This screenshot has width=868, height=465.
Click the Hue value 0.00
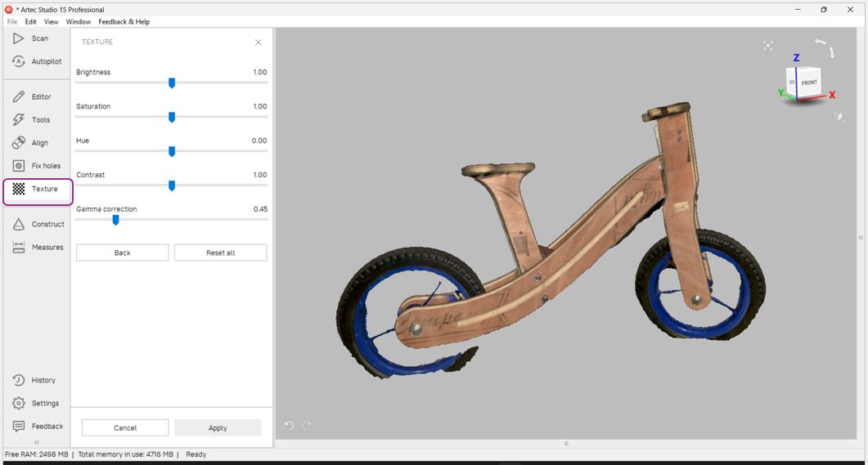pyautogui.click(x=259, y=141)
